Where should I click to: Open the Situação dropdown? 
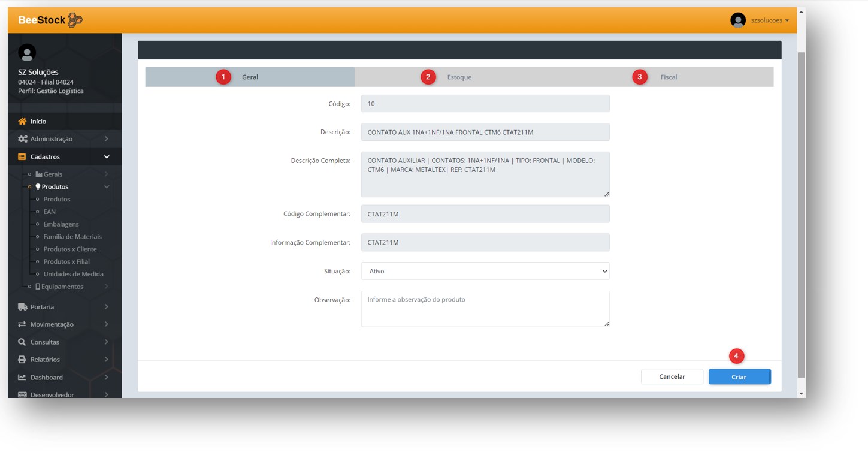tap(485, 271)
